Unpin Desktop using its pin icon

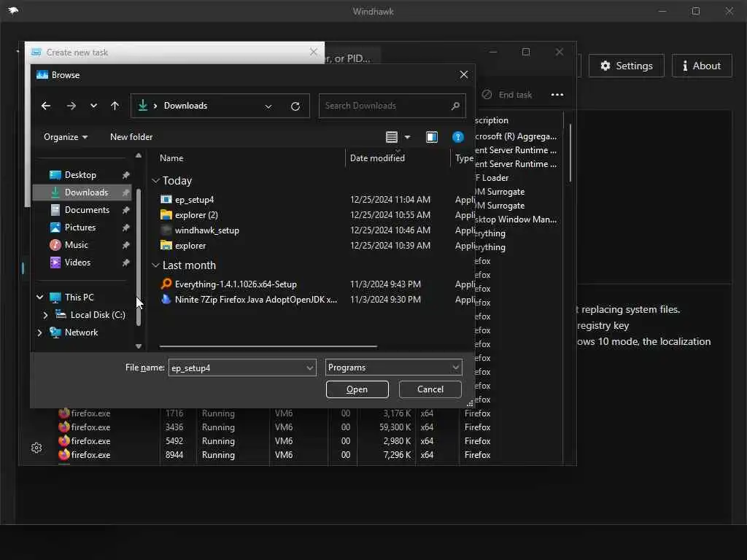125,175
